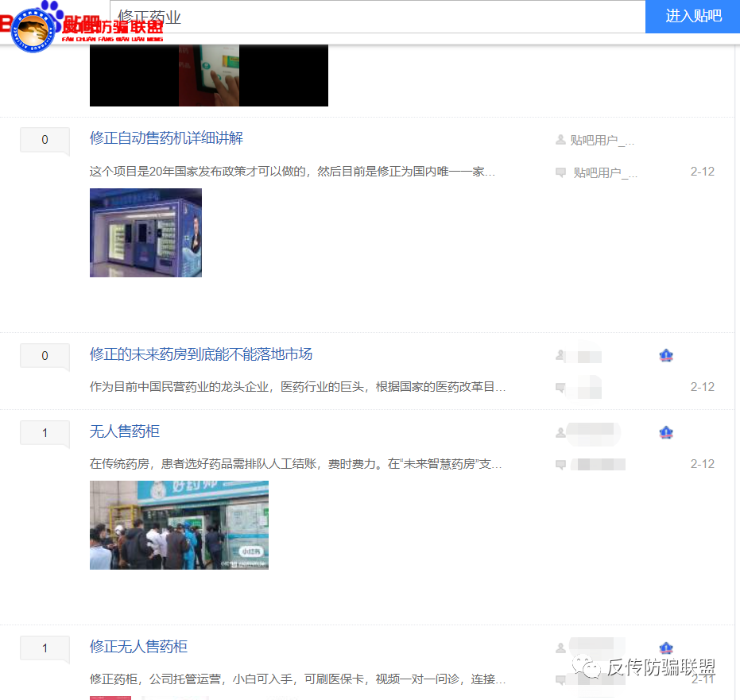The image size is (740, 700).
Task: Click the snippet starting 作为目前中国民营药业的龙头企业
Action: (298, 387)
